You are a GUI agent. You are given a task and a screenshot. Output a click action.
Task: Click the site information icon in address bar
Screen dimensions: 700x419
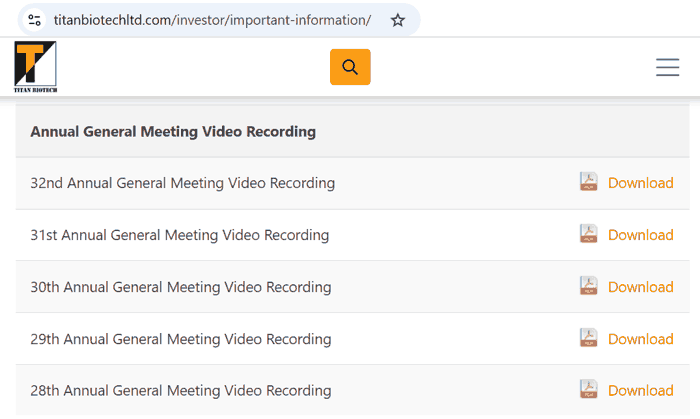pos(34,20)
